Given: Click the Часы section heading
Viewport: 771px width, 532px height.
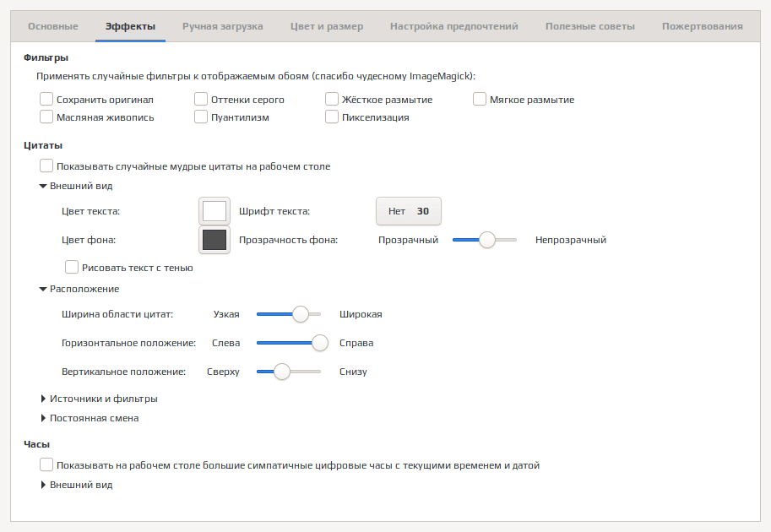Looking at the screenshot, I should pyautogui.click(x=36, y=444).
